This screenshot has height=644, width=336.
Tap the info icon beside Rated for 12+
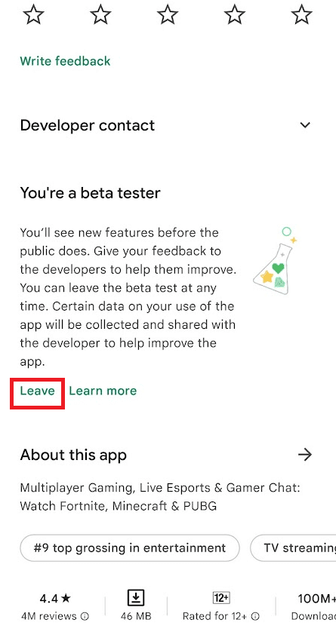[255, 616]
